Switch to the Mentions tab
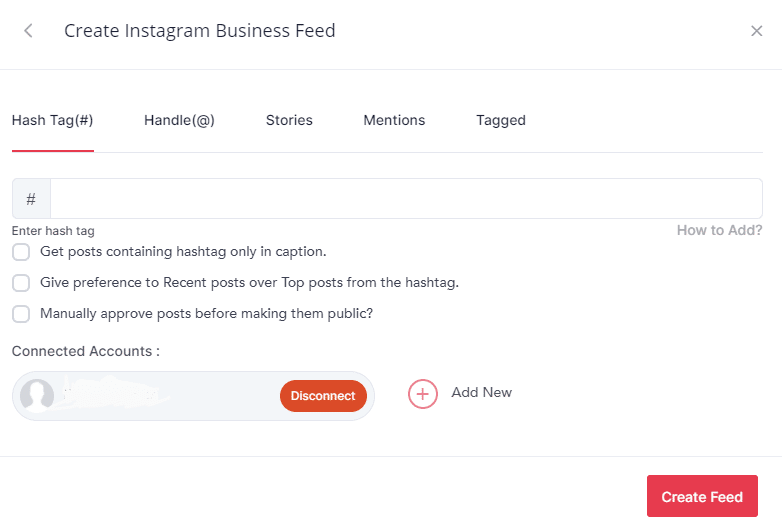This screenshot has width=782, height=529. [x=394, y=120]
